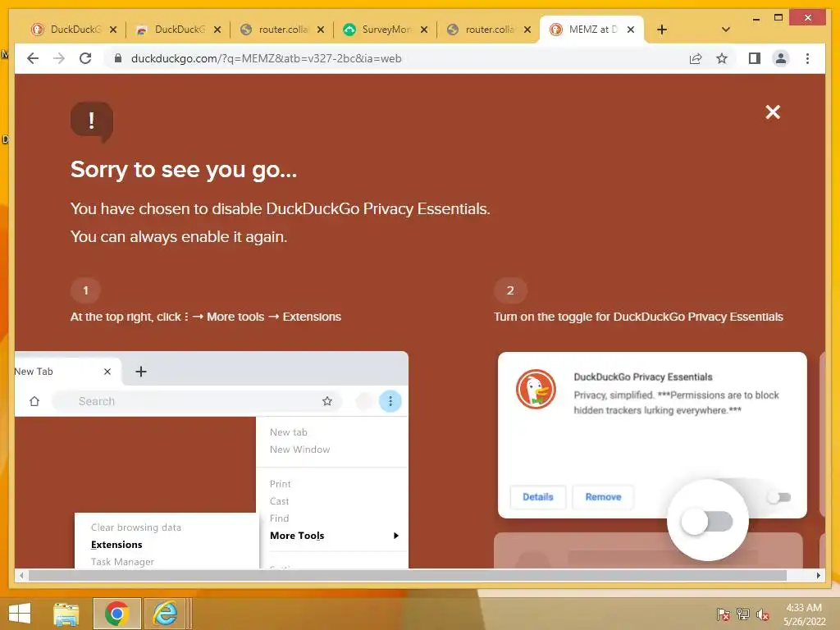Image resolution: width=840 pixels, height=630 pixels.
Task: Open the Windows Start menu
Action: pyautogui.click(x=20, y=614)
